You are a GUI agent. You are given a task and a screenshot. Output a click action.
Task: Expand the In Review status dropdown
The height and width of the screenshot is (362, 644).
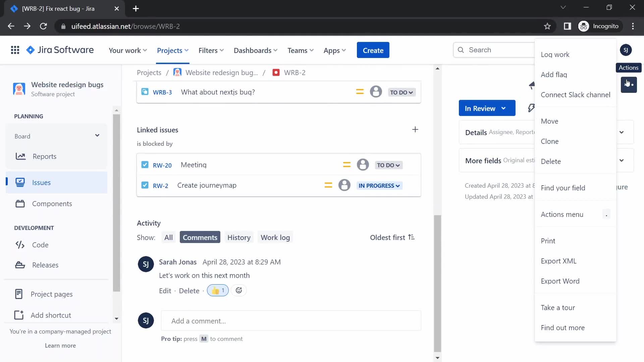pyautogui.click(x=487, y=108)
